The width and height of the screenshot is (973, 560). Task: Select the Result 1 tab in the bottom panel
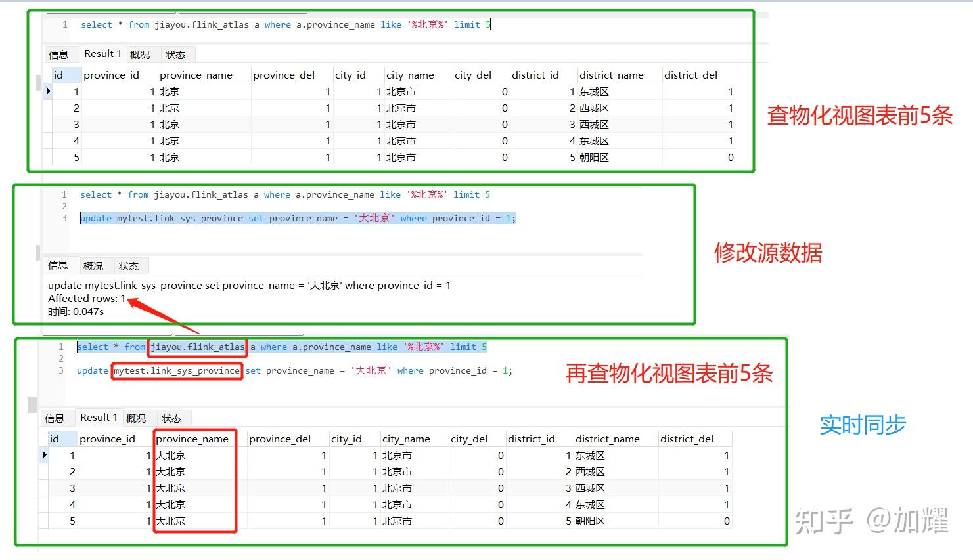coord(98,418)
